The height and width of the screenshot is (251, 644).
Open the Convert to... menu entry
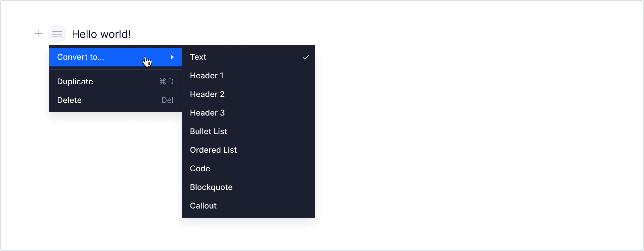point(81,57)
